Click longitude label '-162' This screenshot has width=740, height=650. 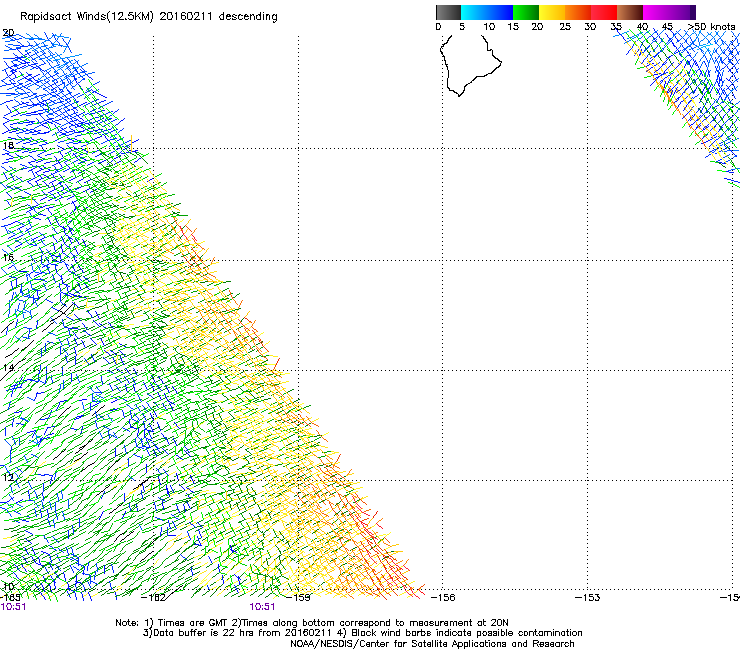click(x=154, y=597)
